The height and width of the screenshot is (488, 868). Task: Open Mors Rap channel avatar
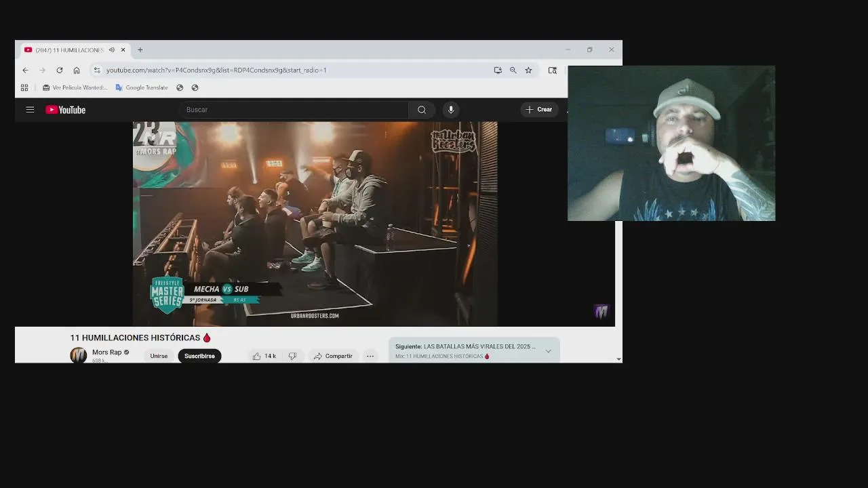click(79, 355)
